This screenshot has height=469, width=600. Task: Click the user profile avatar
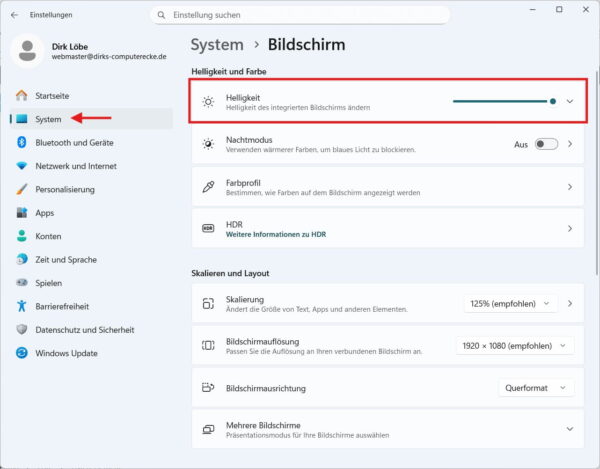(x=27, y=51)
